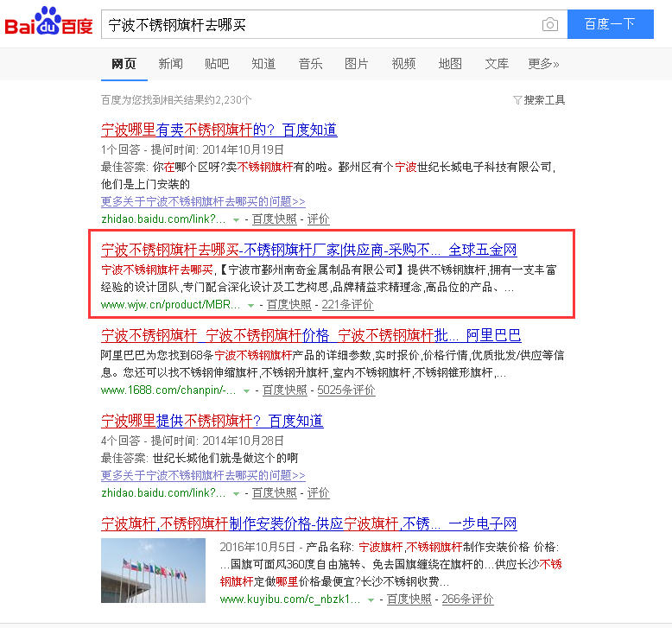Open image search camera icon
Image resolution: width=672 pixels, height=628 pixels.
[x=550, y=24]
